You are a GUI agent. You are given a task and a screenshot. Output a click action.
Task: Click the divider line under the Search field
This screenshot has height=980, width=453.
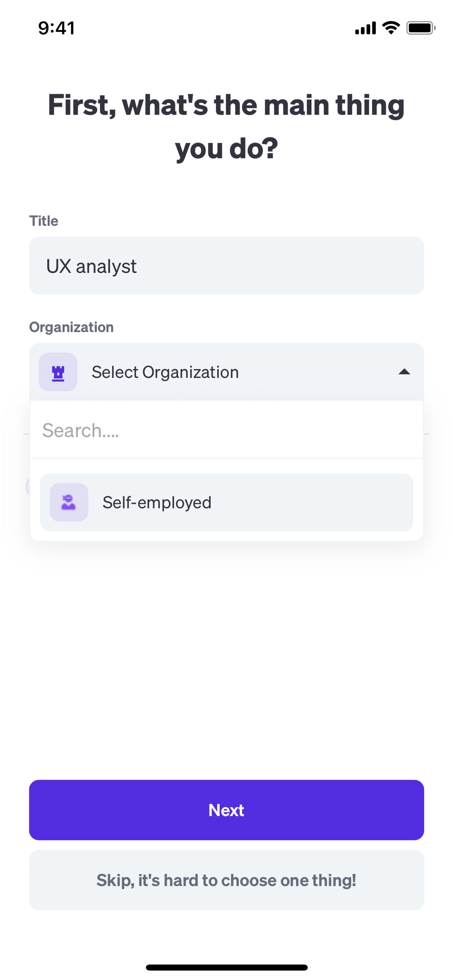coord(226,458)
